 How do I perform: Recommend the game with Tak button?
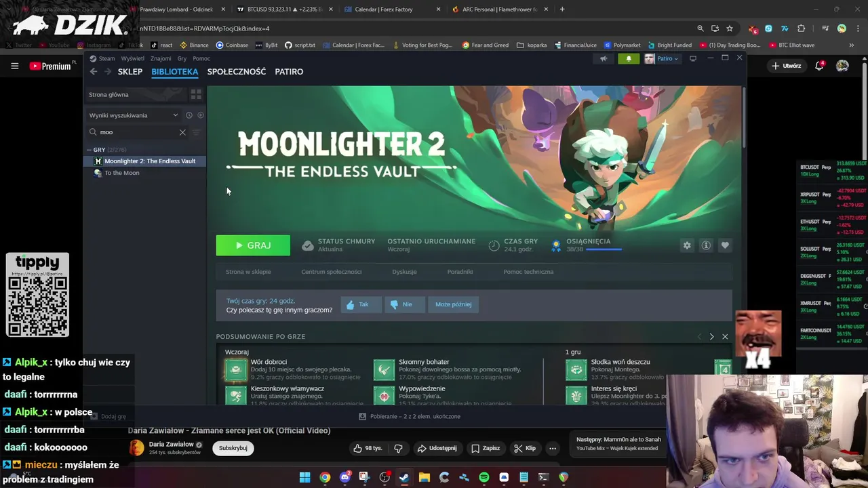tap(361, 304)
